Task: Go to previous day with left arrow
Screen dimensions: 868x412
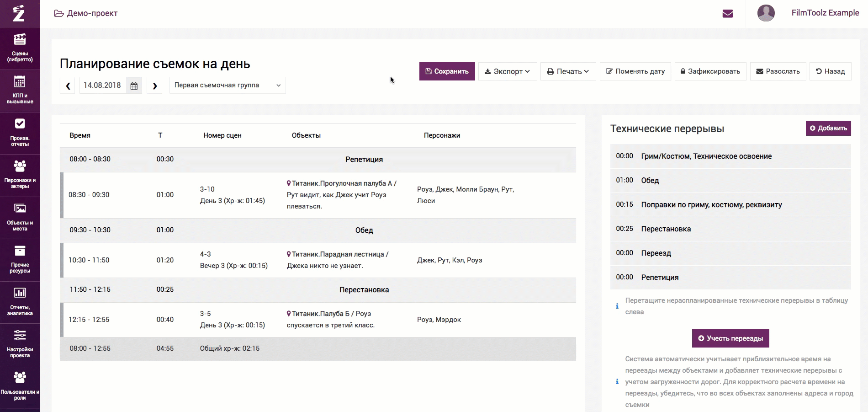Action: coord(68,86)
